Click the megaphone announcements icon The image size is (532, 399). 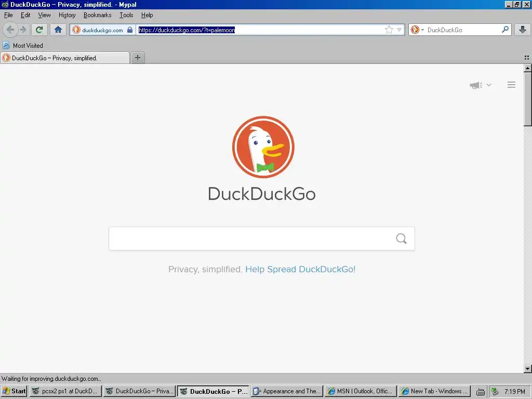coord(476,85)
